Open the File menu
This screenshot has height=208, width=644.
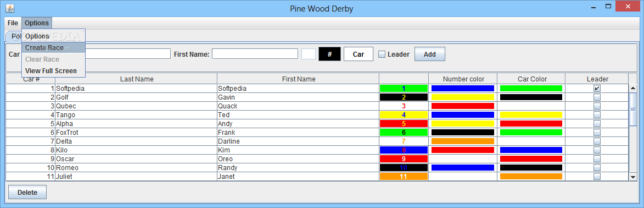[13, 23]
